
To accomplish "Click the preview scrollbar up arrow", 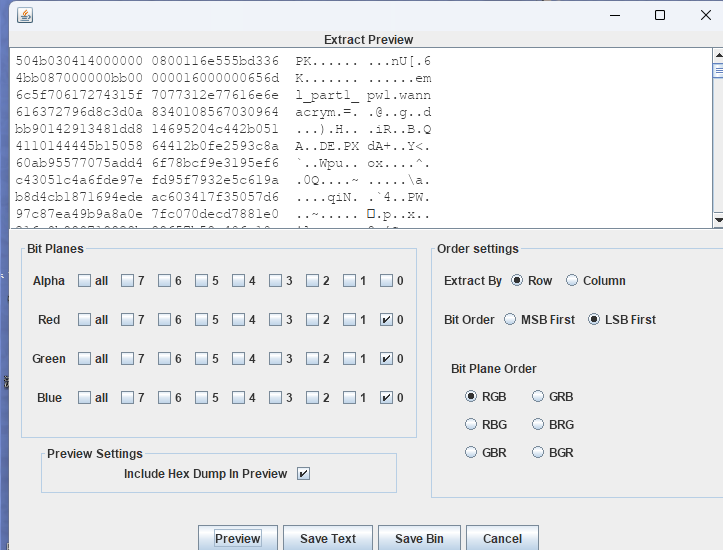I will (x=717, y=54).
